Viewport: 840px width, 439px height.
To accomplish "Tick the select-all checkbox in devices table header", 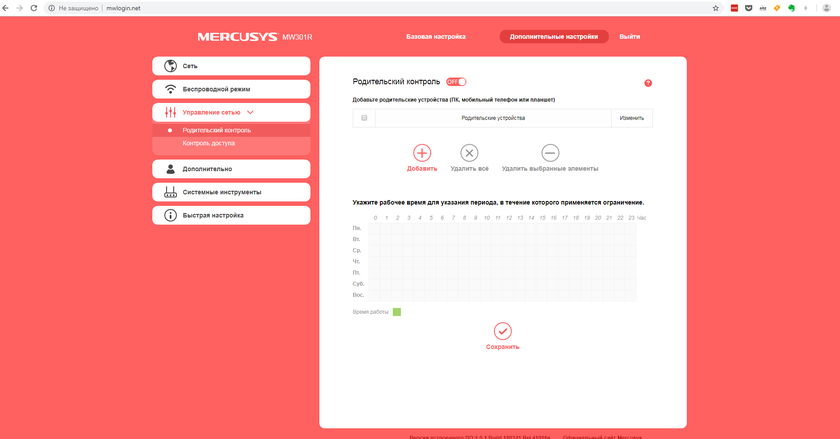I will tap(364, 118).
